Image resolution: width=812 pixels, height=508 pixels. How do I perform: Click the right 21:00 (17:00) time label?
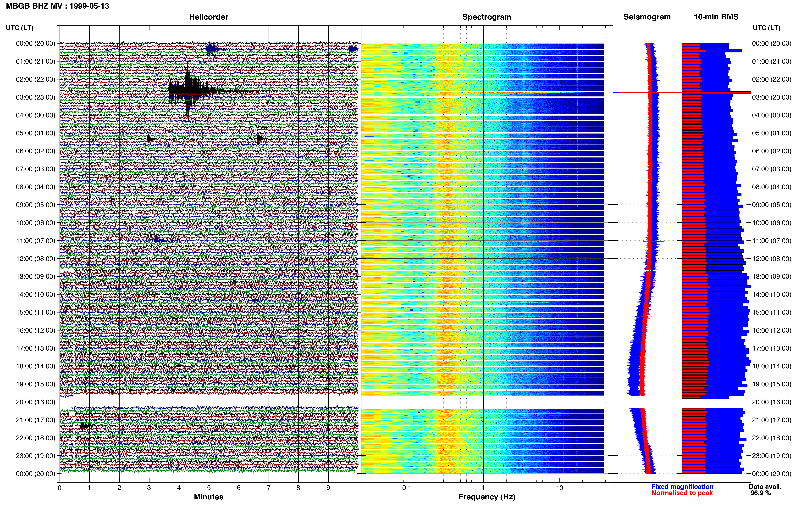(x=772, y=420)
